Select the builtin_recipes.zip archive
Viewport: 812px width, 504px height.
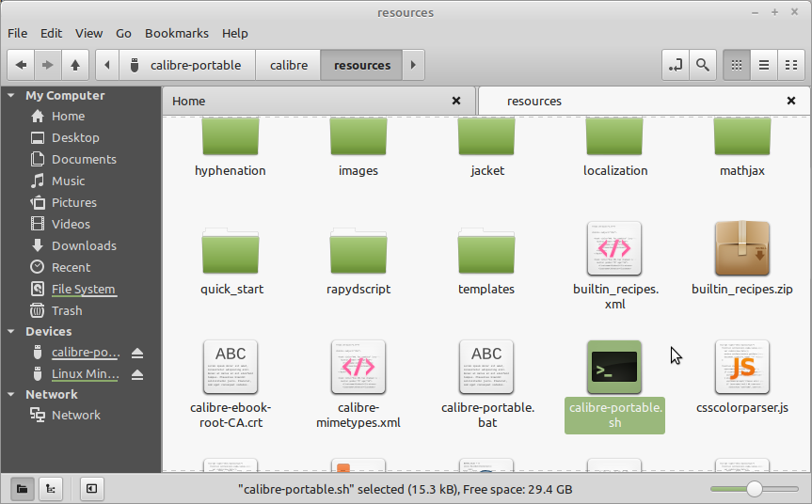pos(742,259)
